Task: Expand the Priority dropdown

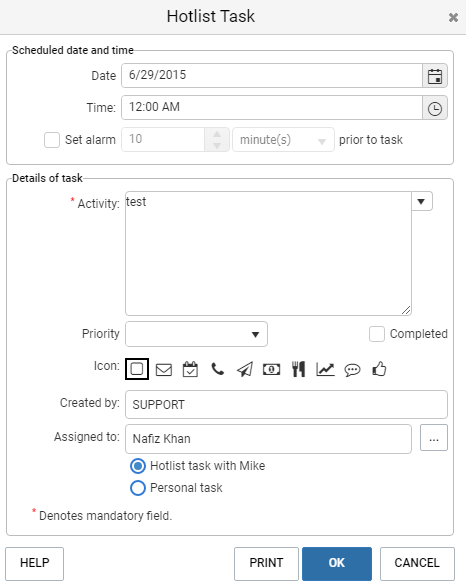Action: point(196,334)
